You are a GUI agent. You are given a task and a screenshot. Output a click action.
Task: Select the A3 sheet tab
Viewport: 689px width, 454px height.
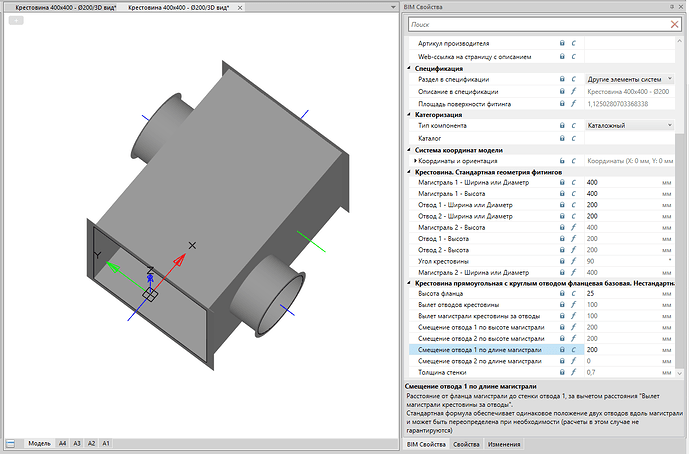click(77, 443)
